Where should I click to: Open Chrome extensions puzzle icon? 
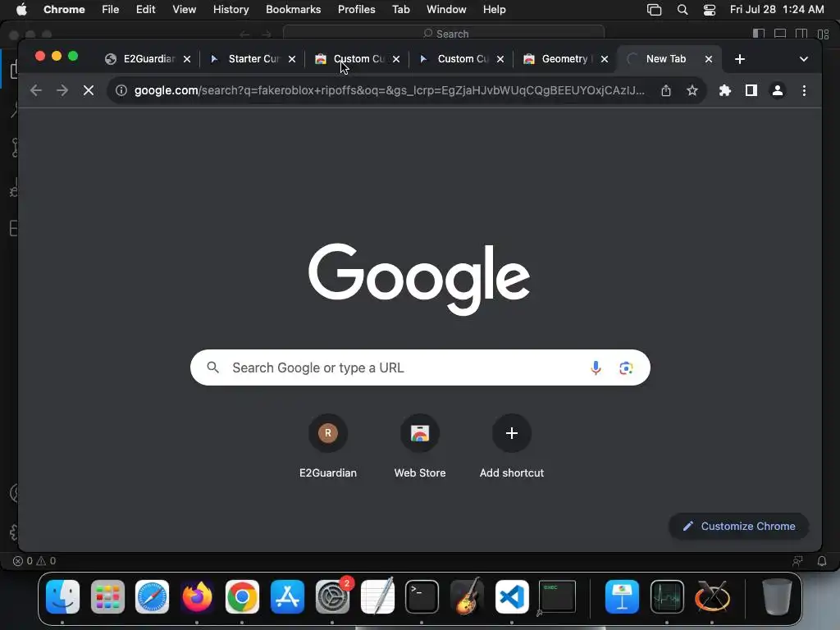pyautogui.click(x=725, y=90)
